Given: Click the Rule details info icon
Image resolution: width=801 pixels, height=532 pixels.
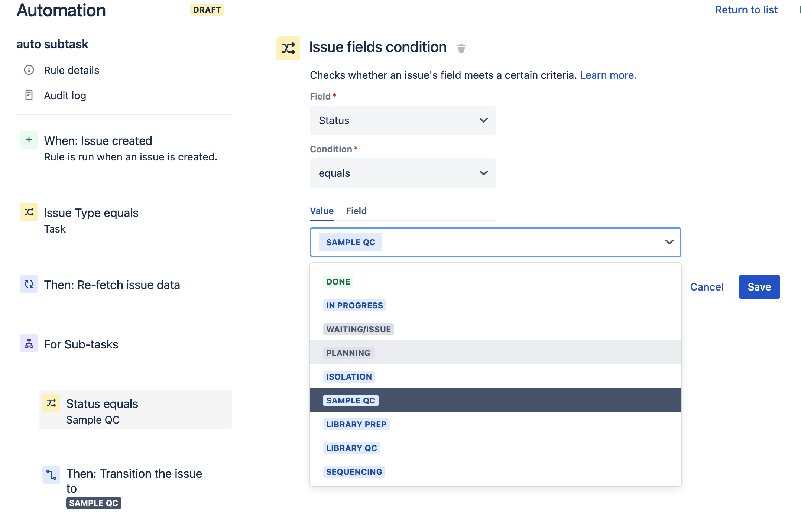Looking at the screenshot, I should (29, 70).
